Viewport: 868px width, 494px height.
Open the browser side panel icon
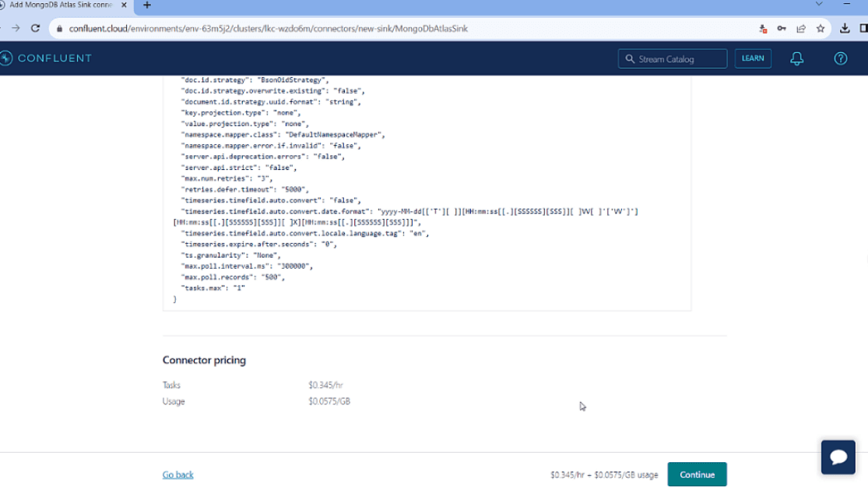(x=863, y=28)
